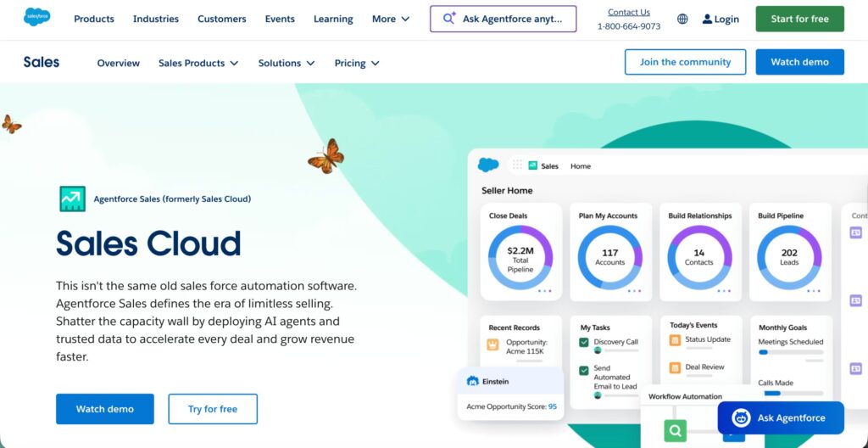Expand the Solutions dropdown

pos(287,63)
